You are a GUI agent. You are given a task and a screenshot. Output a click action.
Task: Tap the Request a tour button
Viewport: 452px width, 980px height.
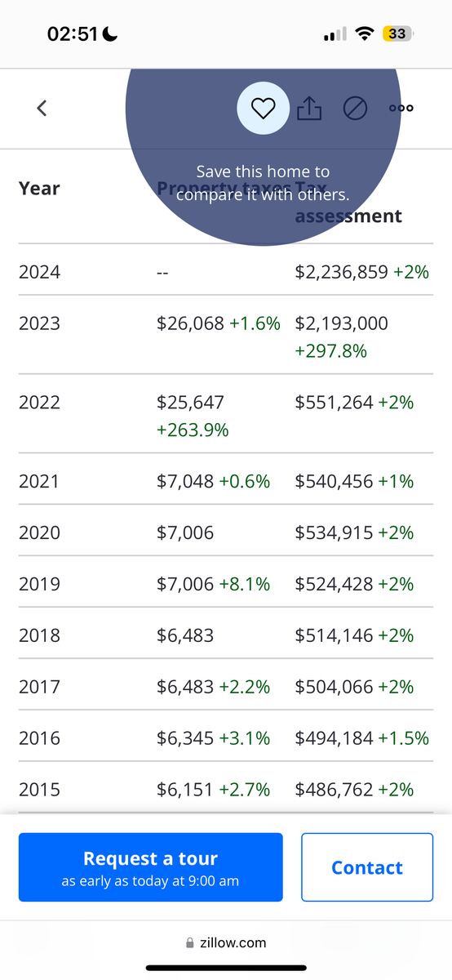pyautogui.click(x=151, y=867)
